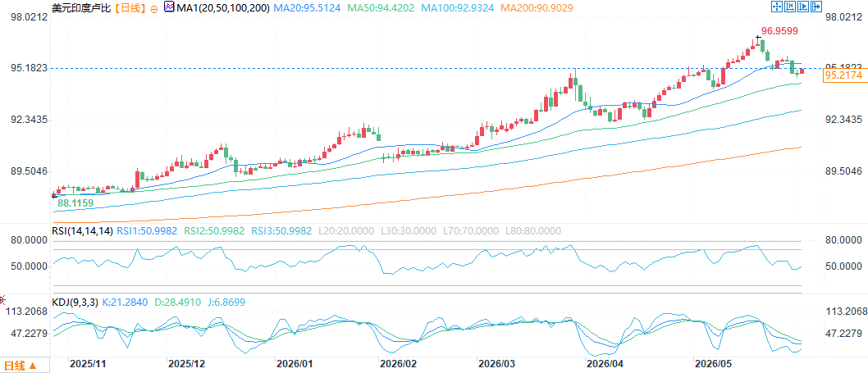Open MA1(20,50,100,200) indicator settings
Image resolution: width=868 pixels, height=373 pixels.
[x=222, y=8]
